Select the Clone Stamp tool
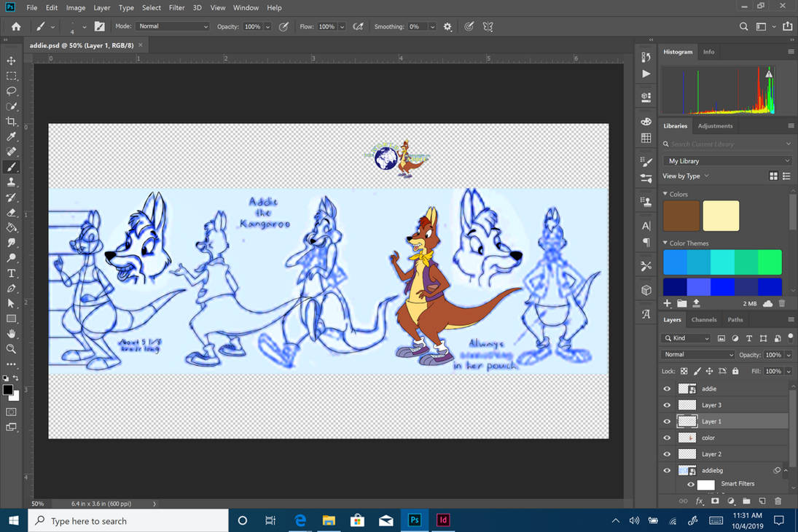 (x=11, y=182)
